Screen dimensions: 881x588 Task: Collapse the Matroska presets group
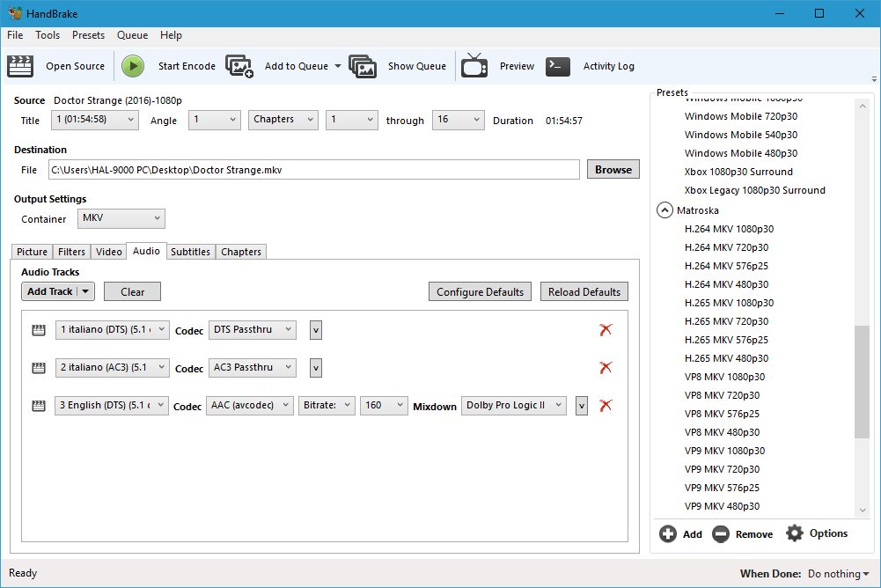(664, 210)
